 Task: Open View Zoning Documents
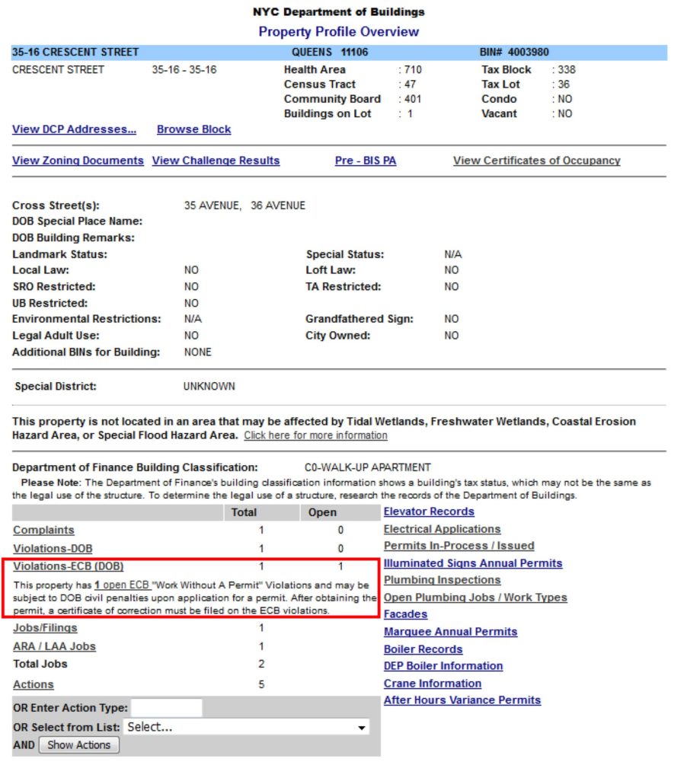[78, 161]
